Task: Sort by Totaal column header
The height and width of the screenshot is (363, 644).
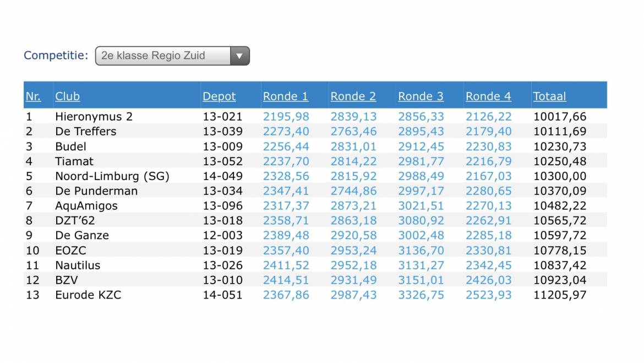Action: coord(549,96)
